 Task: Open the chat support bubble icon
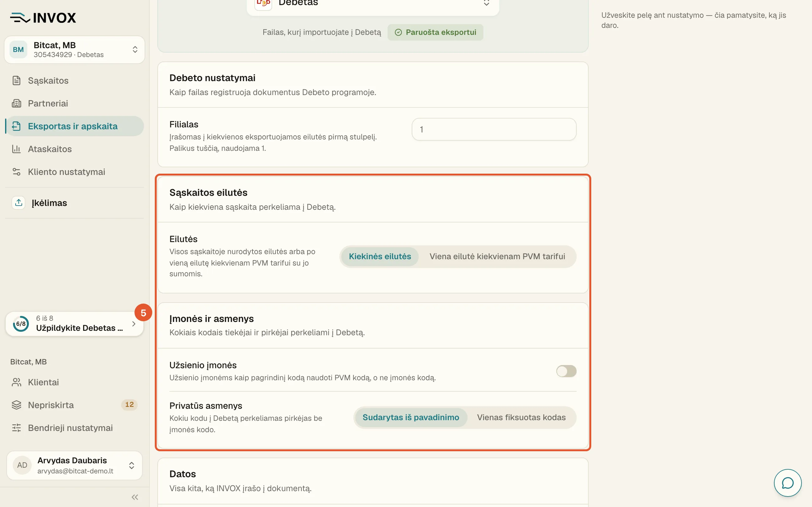787,483
